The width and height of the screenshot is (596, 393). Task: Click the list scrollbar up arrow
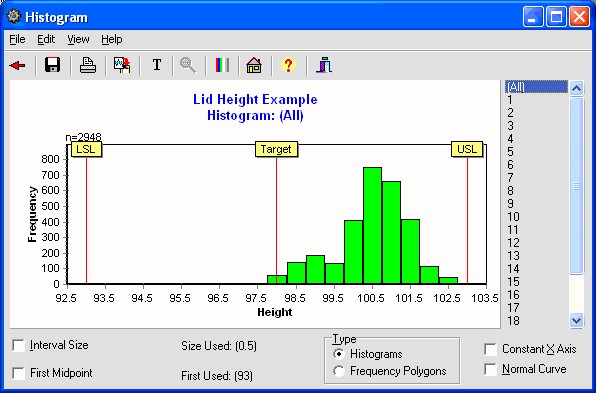click(576, 88)
